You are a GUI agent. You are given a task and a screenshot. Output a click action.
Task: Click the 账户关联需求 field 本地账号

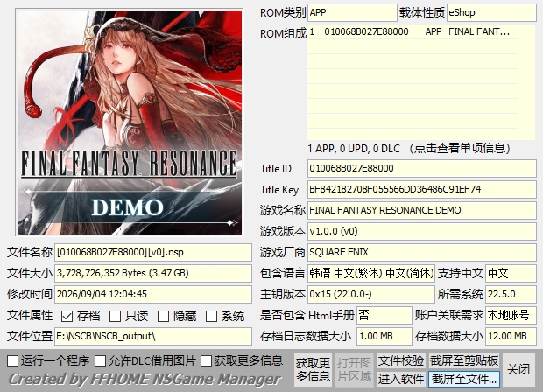511,315
